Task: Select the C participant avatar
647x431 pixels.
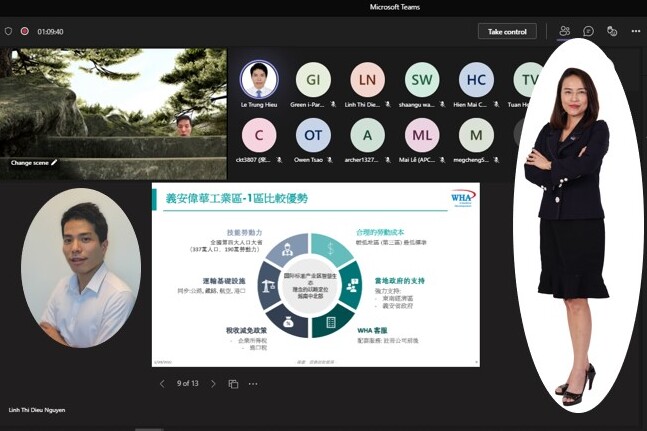Action: point(259,135)
